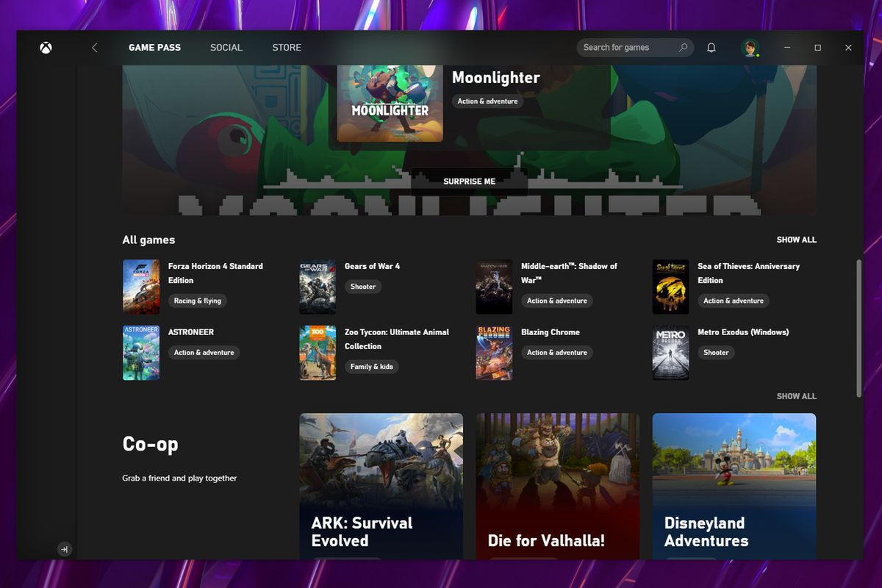The height and width of the screenshot is (588, 882).
Task: Select Sea of Thieves' Action & adventure tag
Action: pos(734,301)
